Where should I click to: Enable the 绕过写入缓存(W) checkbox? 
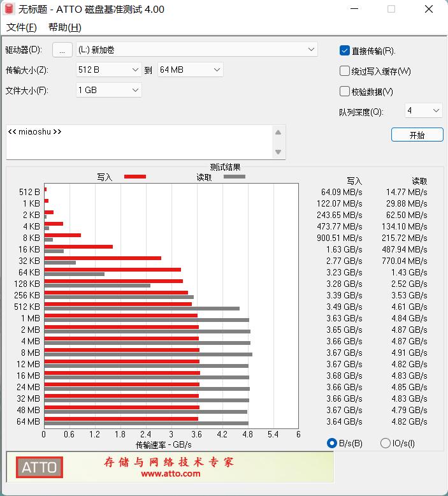(x=344, y=71)
